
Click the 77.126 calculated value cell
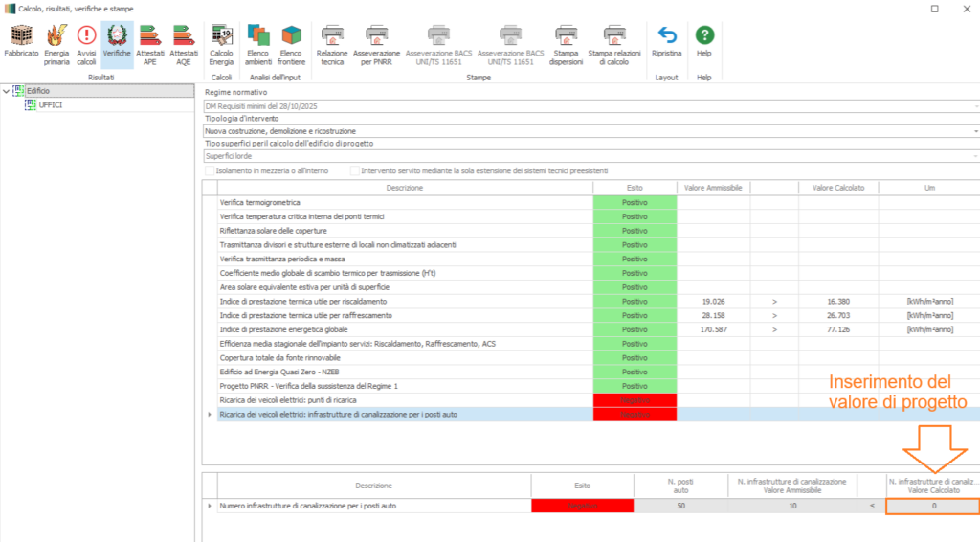(838, 329)
